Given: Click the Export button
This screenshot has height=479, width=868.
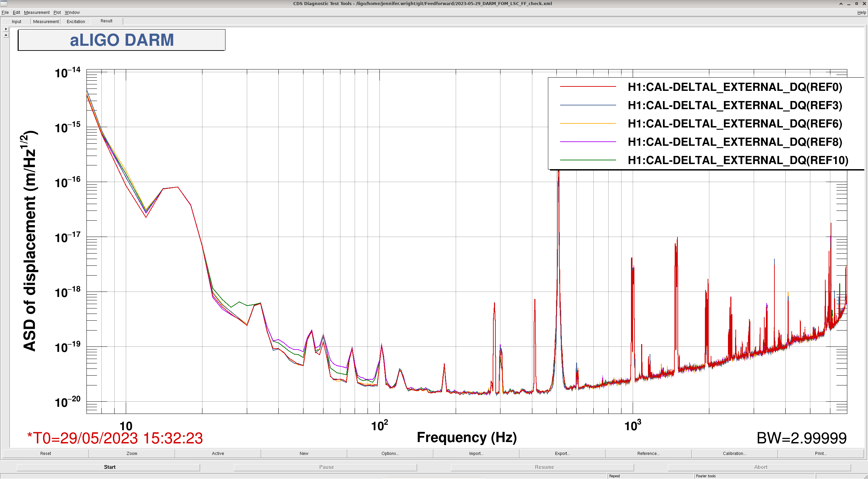Looking at the screenshot, I should click(562, 454).
